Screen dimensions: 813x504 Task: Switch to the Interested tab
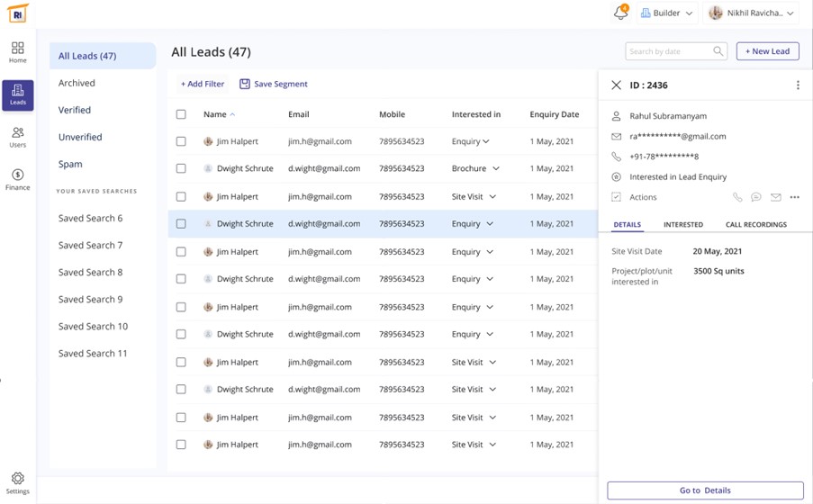(683, 224)
